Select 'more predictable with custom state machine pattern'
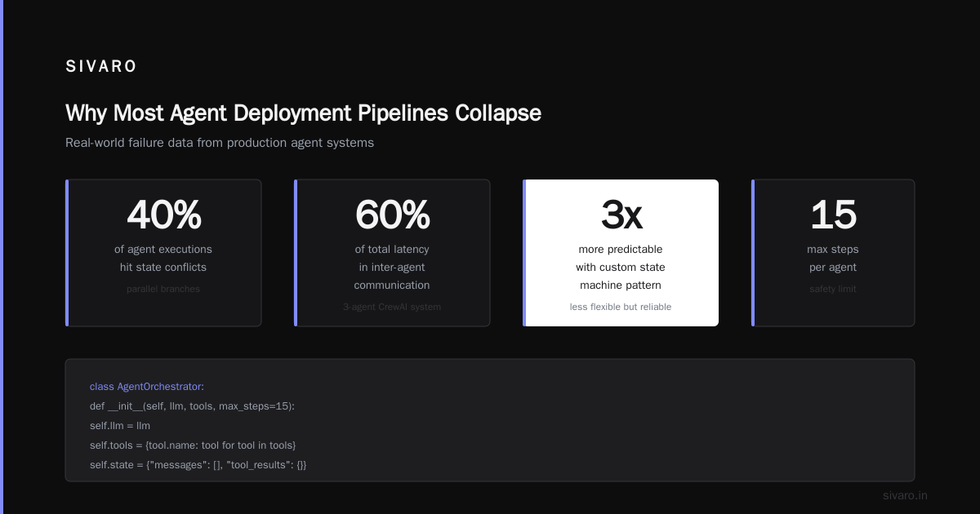This screenshot has width=980, height=514. pyautogui.click(x=621, y=268)
